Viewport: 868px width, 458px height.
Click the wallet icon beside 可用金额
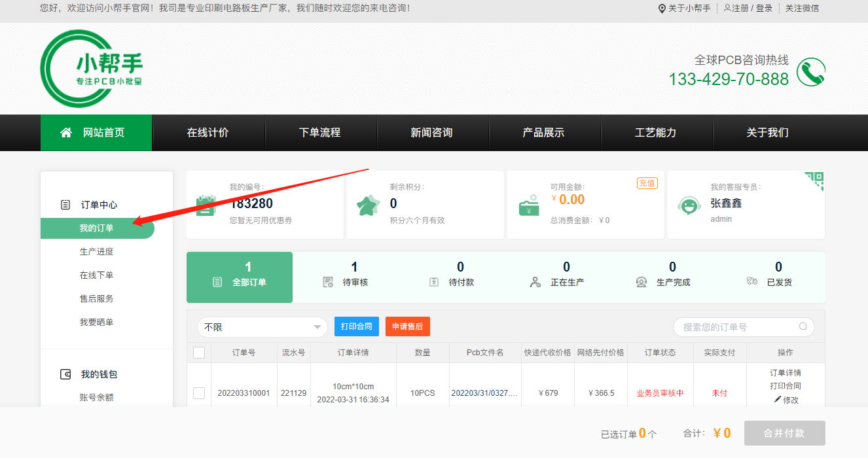(x=529, y=205)
